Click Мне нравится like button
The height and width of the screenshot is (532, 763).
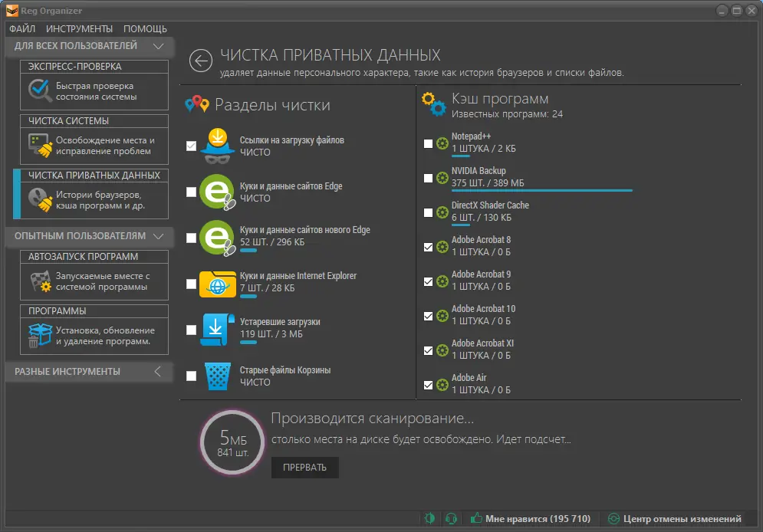(x=531, y=518)
